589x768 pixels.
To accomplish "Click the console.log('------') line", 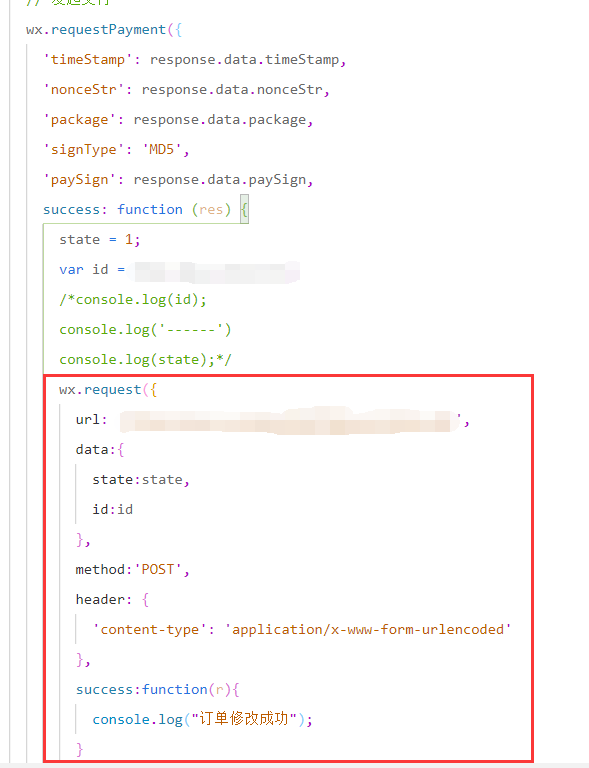I will (x=145, y=330).
